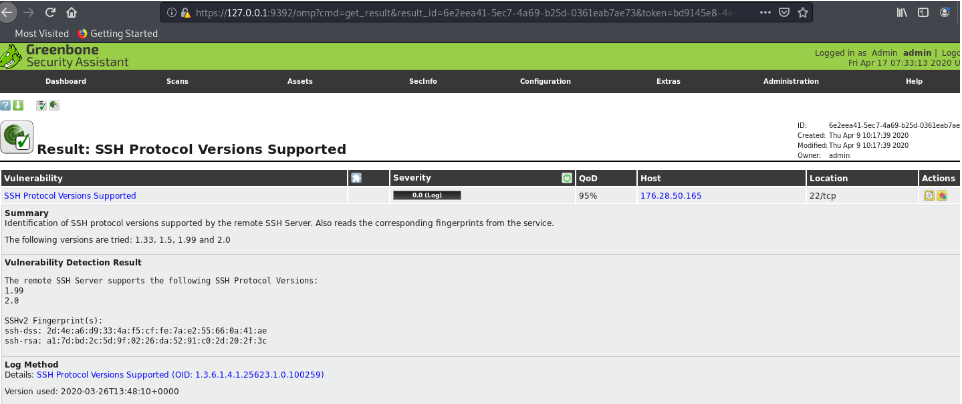
Task: Click the Vulnerability Detection Result heading
Action: coord(73,262)
